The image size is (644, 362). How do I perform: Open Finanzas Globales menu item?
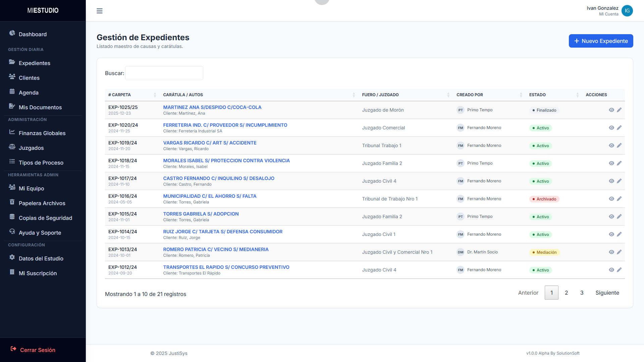coord(42,133)
